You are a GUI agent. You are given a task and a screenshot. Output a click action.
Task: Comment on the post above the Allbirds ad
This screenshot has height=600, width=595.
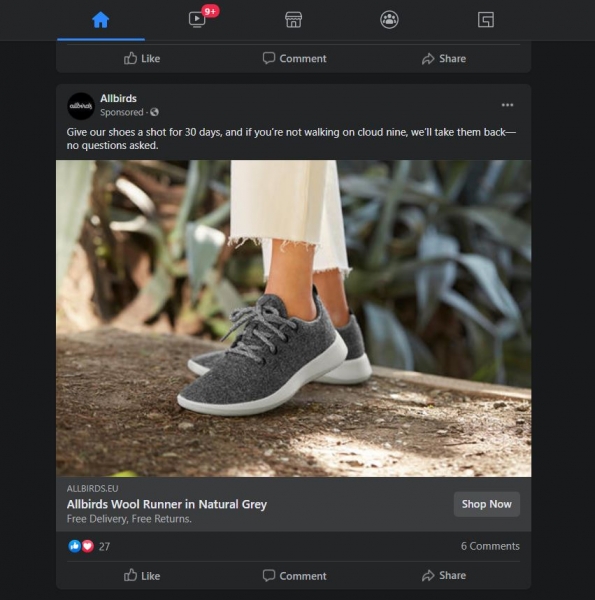coord(294,59)
